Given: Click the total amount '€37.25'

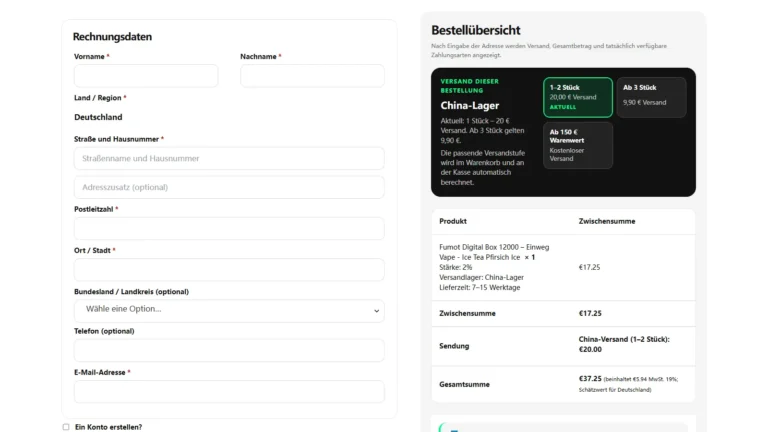Looking at the screenshot, I should click(590, 379).
